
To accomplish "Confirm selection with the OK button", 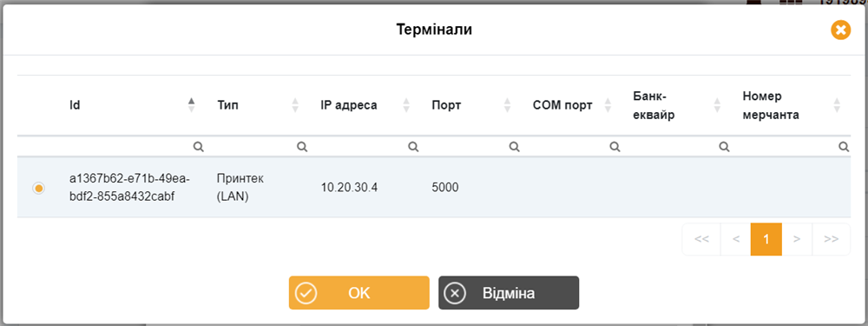I will [x=358, y=293].
